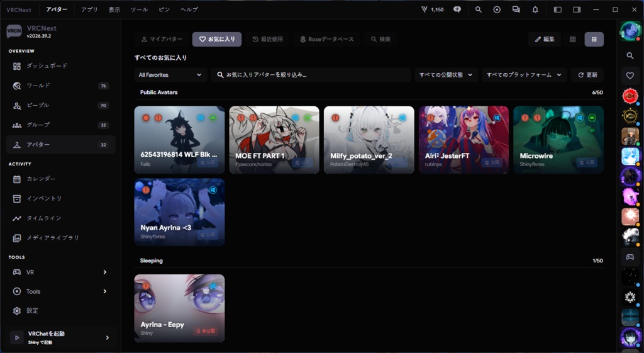Viewport: 644px width, 353px height.
Task: Open own profile avatar at top right
Action: point(630,31)
